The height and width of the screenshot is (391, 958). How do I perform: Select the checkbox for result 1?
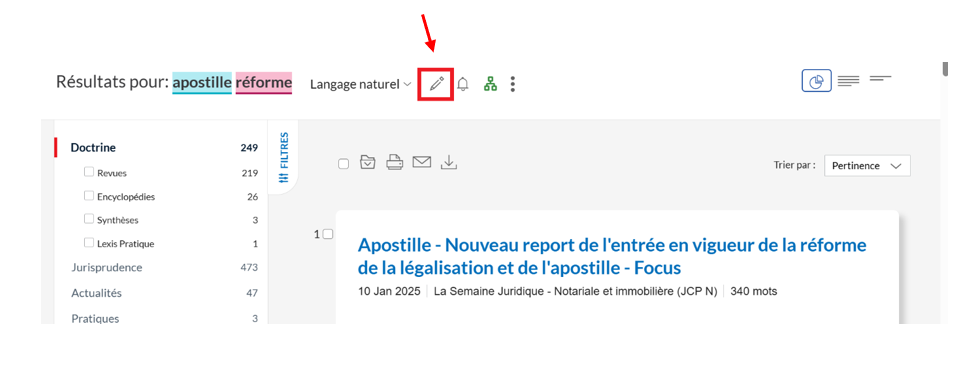tap(327, 234)
